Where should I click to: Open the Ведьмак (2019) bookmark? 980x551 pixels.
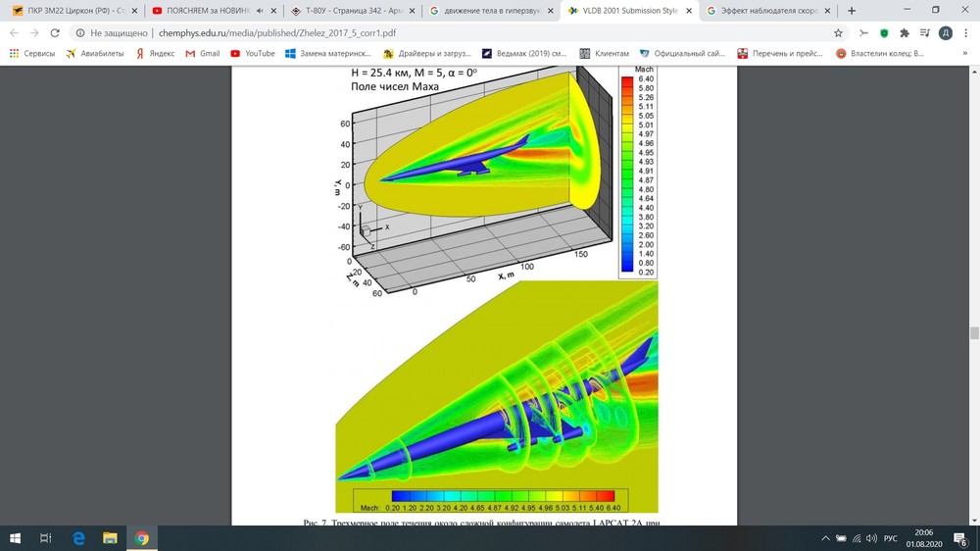point(524,54)
